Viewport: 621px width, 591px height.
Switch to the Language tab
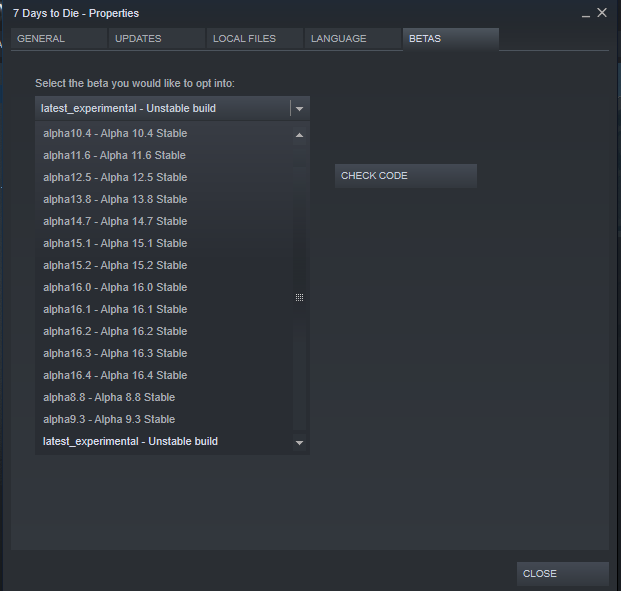coord(353,38)
